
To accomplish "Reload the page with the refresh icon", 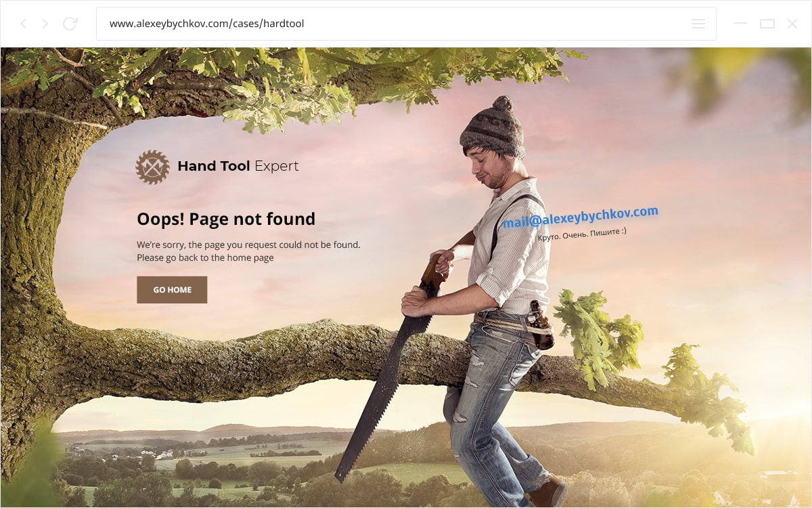I will 70,24.
